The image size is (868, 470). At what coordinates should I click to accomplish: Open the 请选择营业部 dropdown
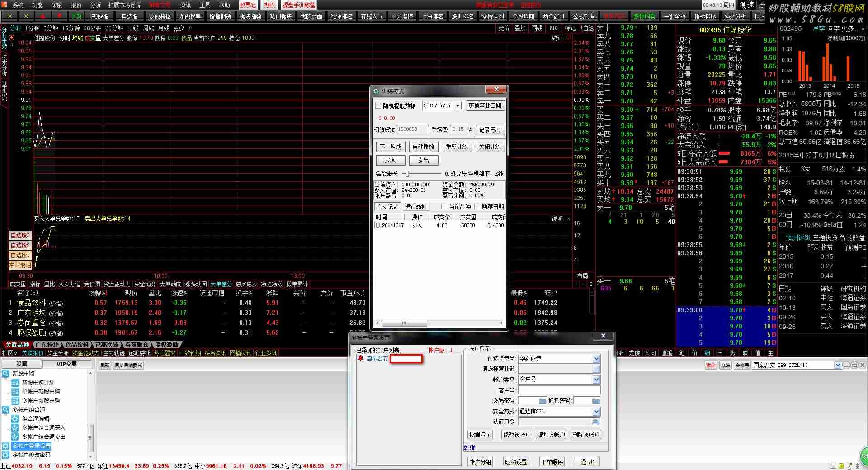click(x=596, y=369)
